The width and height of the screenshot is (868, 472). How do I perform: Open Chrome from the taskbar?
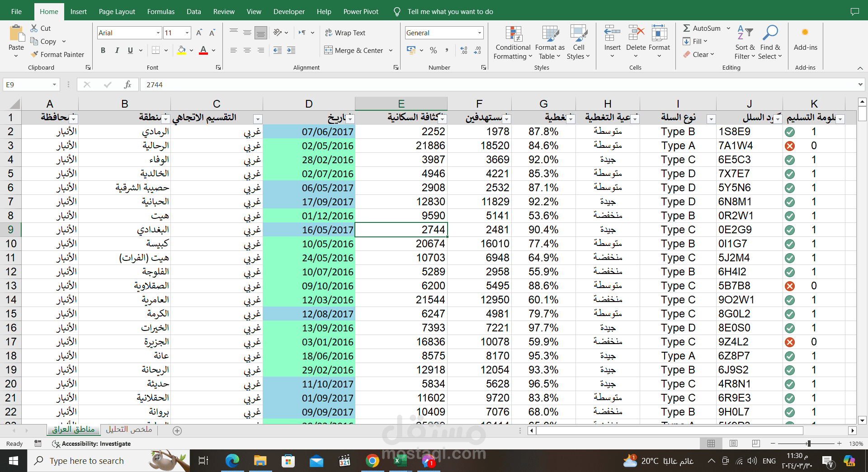373,461
